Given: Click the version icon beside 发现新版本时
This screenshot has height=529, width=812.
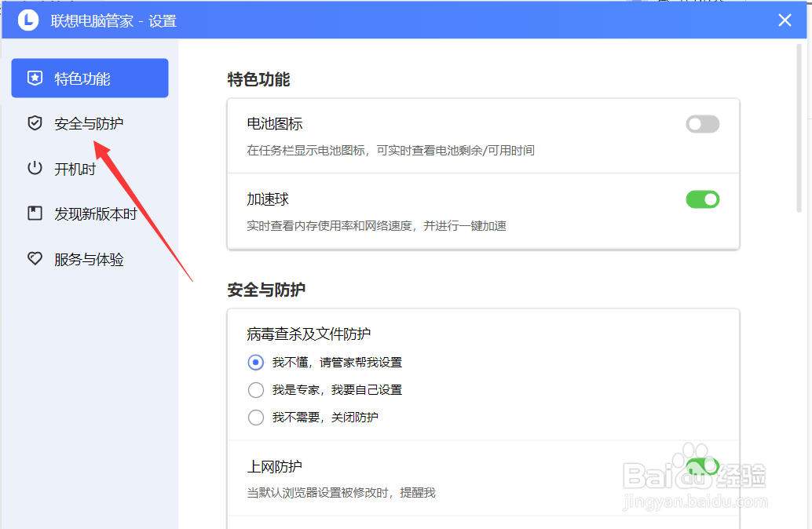Looking at the screenshot, I should click(35, 213).
